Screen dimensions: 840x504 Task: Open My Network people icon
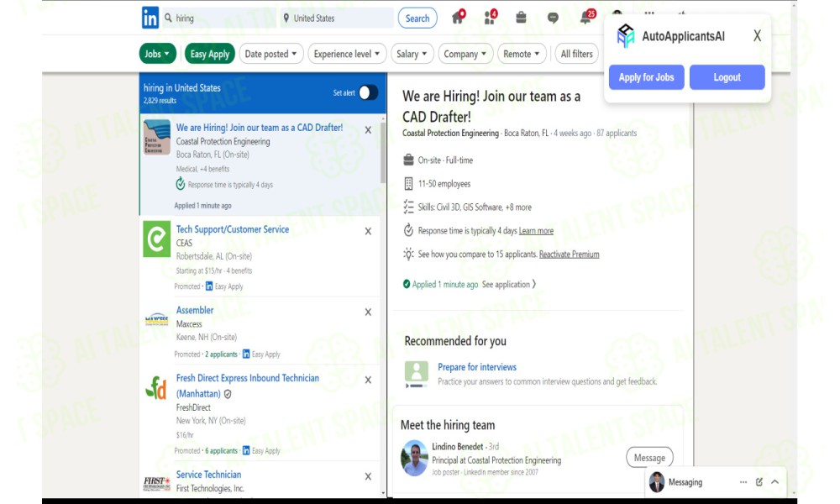coord(490,18)
